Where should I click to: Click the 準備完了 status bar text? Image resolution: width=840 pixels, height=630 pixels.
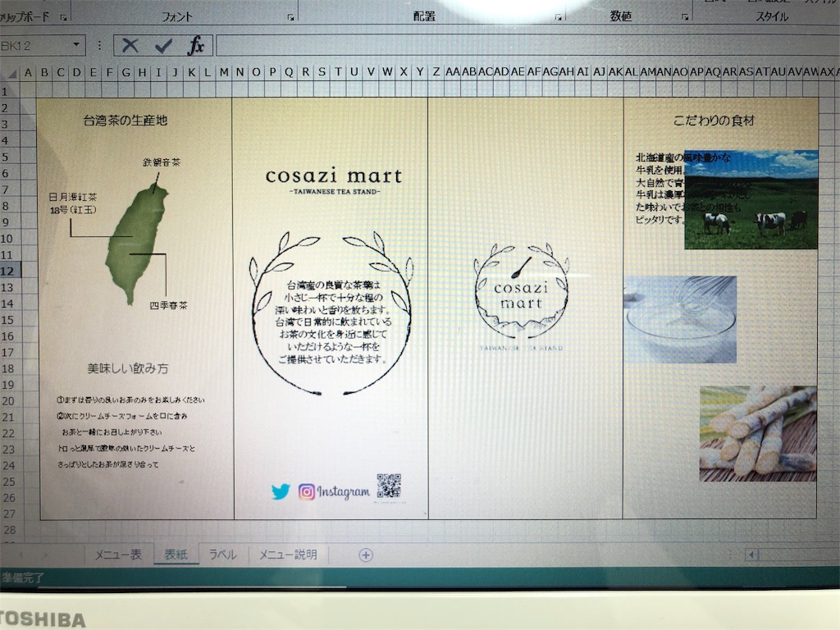[x=22, y=577]
